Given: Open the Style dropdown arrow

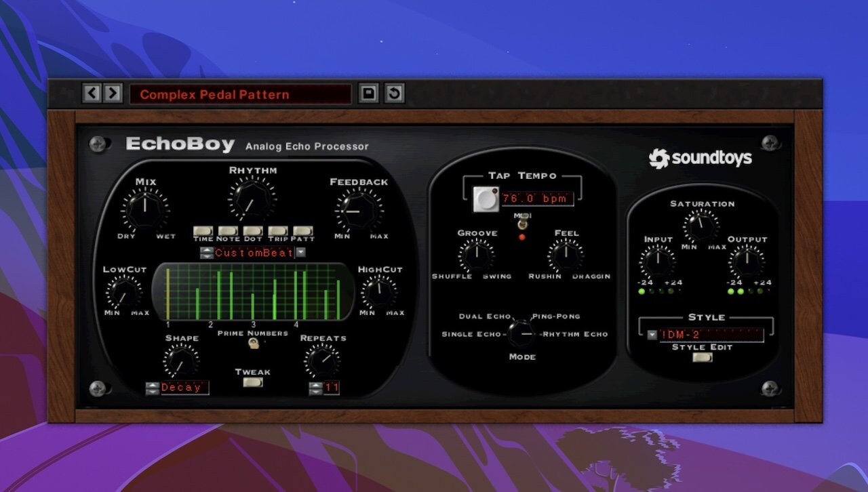Looking at the screenshot, I should (652, 335).
